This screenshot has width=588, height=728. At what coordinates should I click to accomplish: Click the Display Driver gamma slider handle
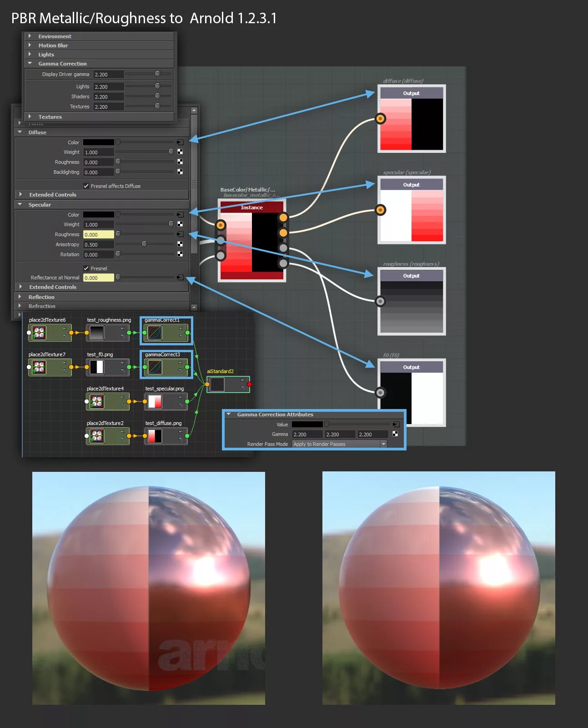coord(157,74)
